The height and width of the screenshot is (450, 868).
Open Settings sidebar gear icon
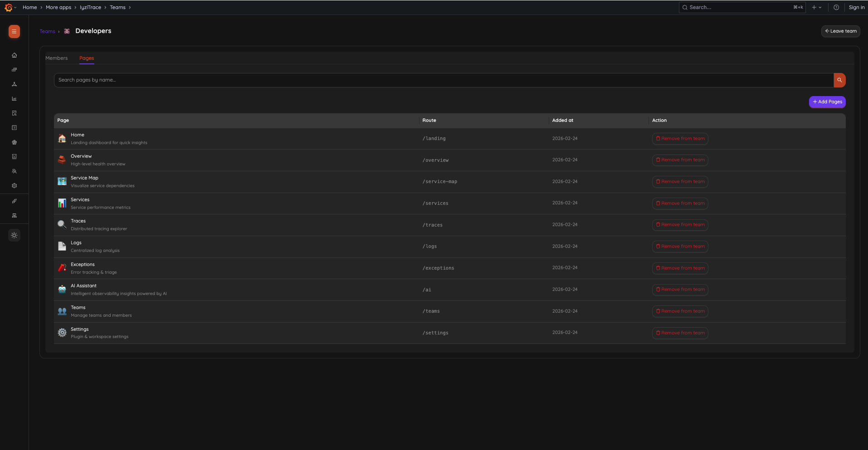pos(14,186)
